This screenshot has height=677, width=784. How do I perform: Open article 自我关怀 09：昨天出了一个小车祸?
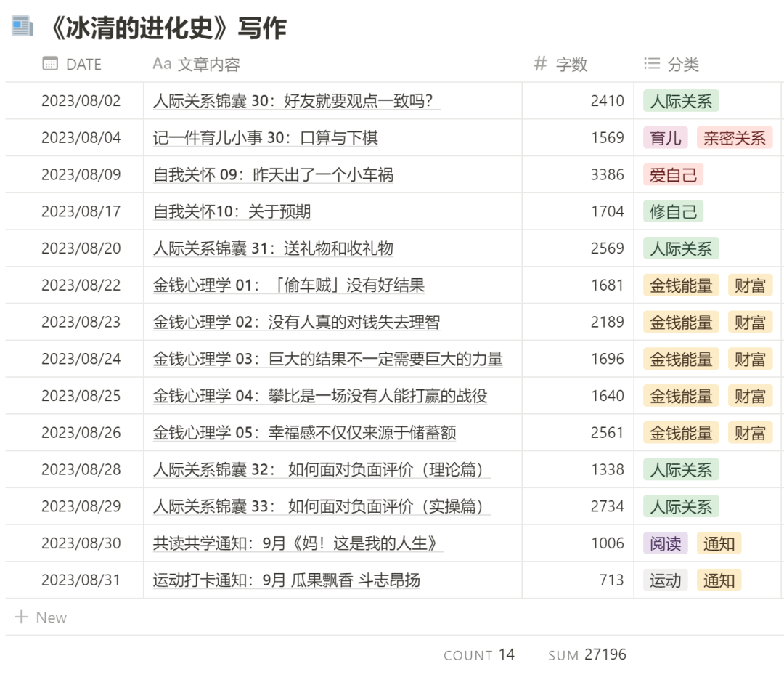point(273,174)
